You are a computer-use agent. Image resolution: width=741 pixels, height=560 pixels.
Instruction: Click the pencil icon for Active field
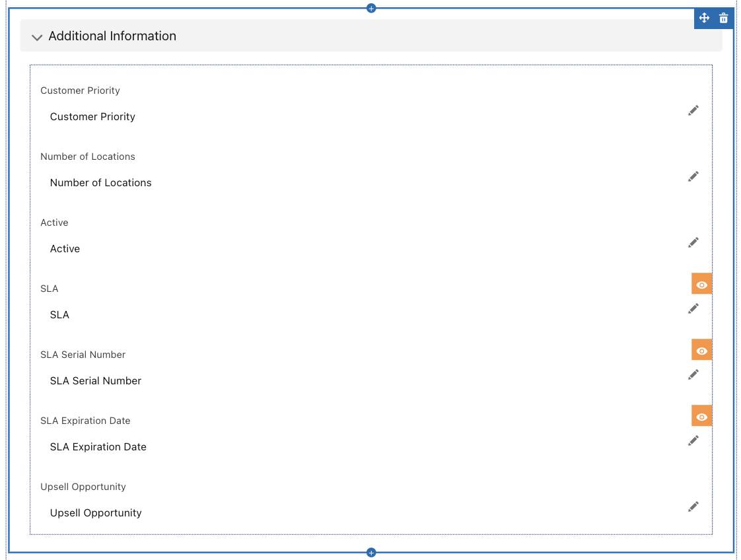pos(693,243)
